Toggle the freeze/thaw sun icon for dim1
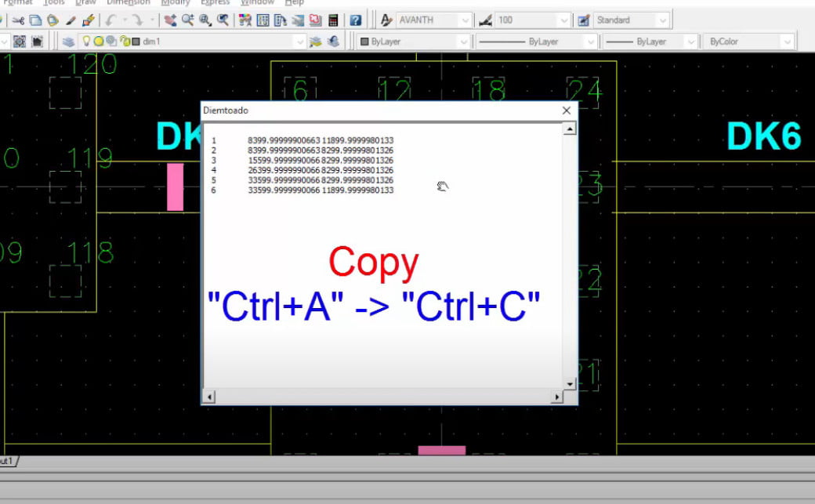 (x=98, y=42)
